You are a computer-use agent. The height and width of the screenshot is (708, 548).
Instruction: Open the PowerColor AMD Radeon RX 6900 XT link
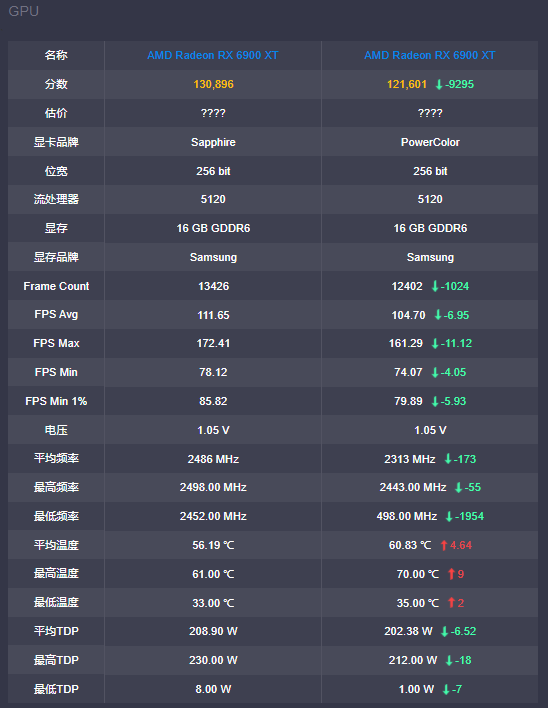(430, 55)
